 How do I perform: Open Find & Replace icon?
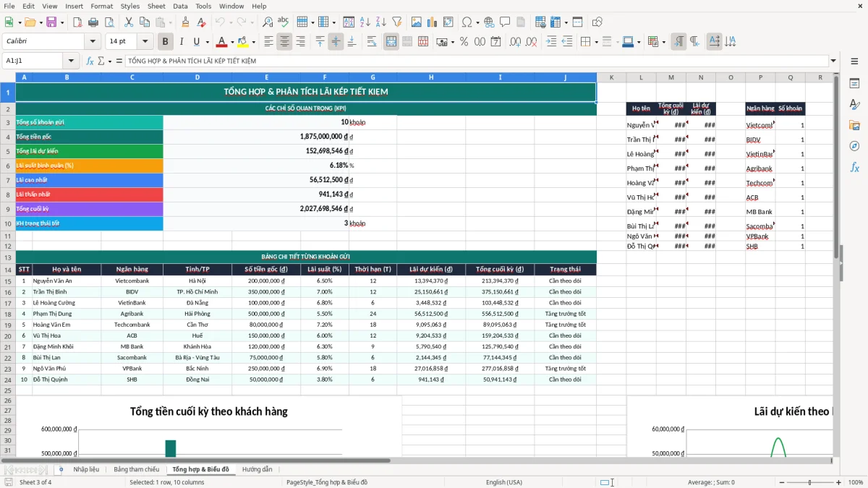click(x=268, y=22)
